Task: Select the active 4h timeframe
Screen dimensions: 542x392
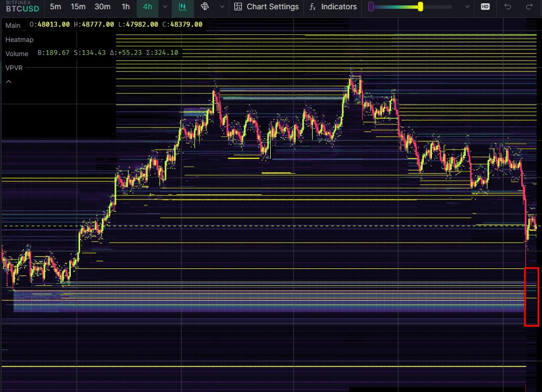Action: tap(148, 7)
